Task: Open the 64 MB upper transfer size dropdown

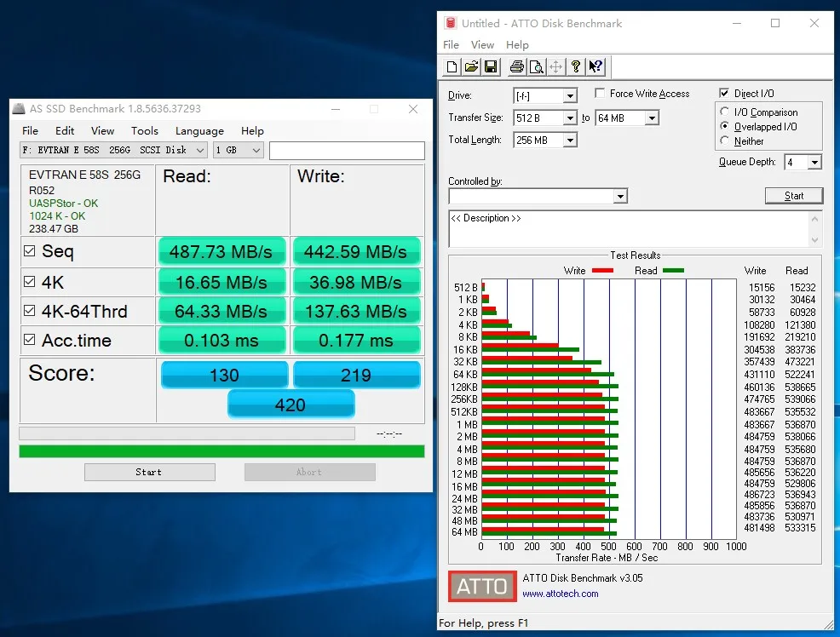Action: pyautogui.click(x=652, y=118)
